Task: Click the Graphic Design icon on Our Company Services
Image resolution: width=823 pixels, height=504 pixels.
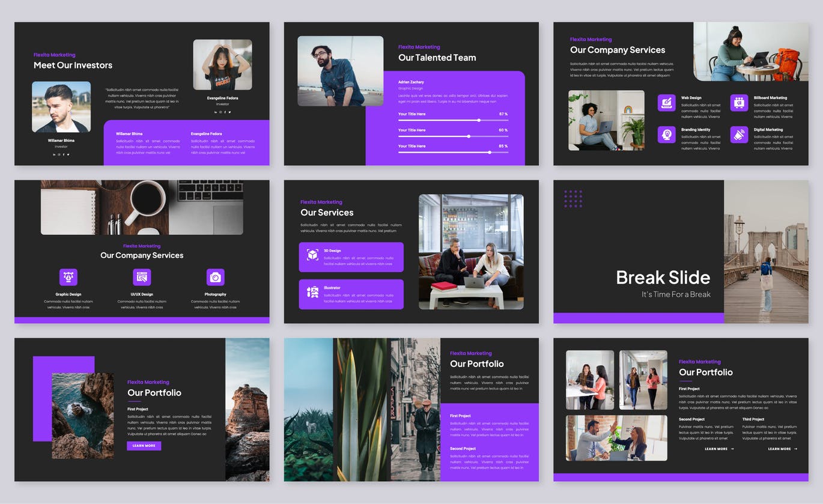Action: pyautogui.click(x=68, y=276)
